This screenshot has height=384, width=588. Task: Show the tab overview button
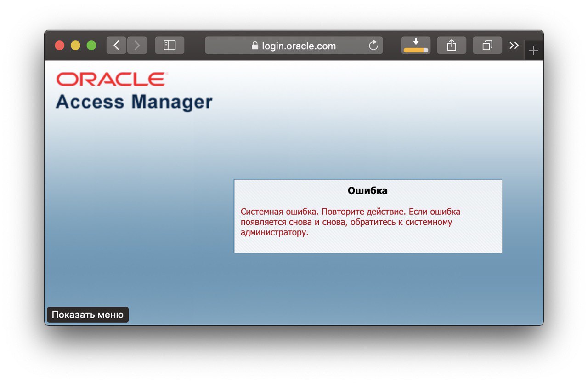pos(487,46)
